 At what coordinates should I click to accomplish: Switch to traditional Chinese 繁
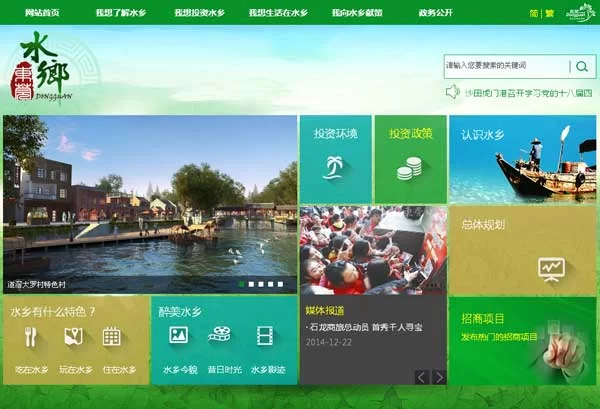coord(549,13)
